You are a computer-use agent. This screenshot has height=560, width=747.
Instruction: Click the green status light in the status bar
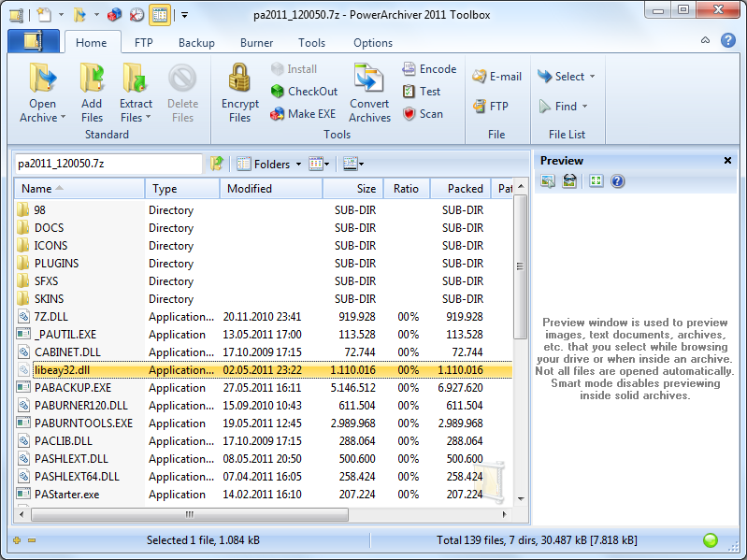click(x=711, y=540)
